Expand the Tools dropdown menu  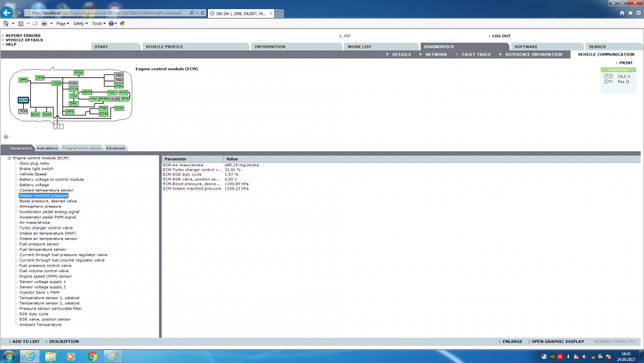(99, 23)
